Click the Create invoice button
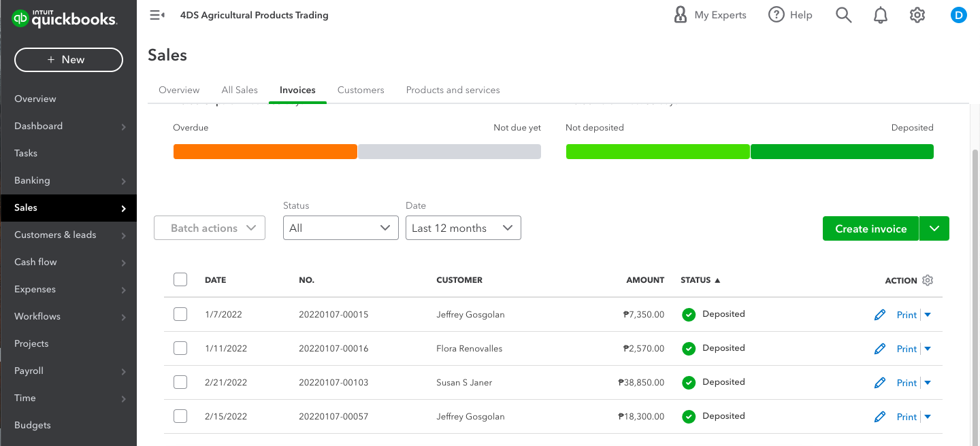 pos(870,228)
